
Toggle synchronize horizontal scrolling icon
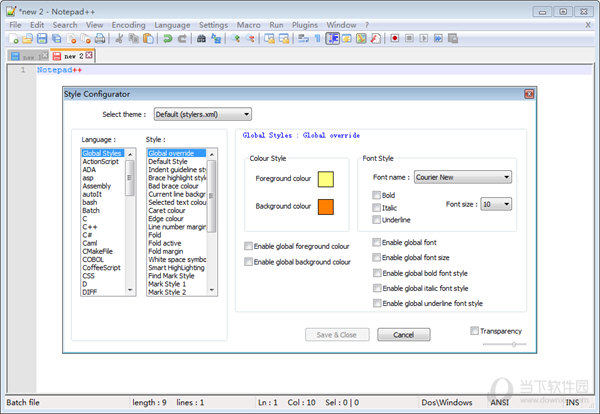tap(284, 39)
